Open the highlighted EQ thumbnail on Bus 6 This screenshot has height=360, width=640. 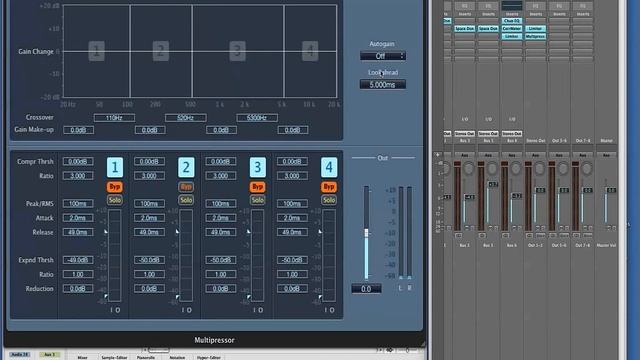[x=512, y=6]
